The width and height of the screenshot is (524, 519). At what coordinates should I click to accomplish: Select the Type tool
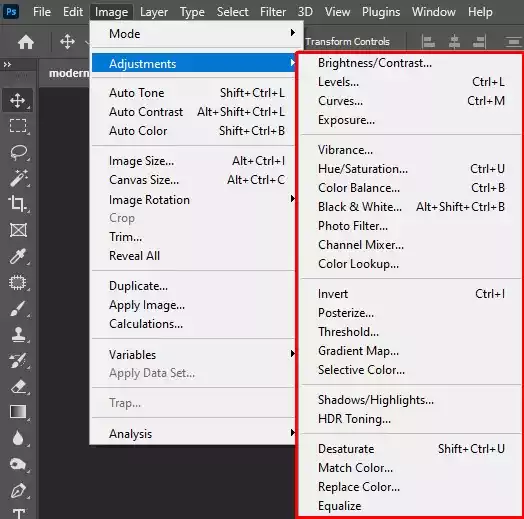19,513
